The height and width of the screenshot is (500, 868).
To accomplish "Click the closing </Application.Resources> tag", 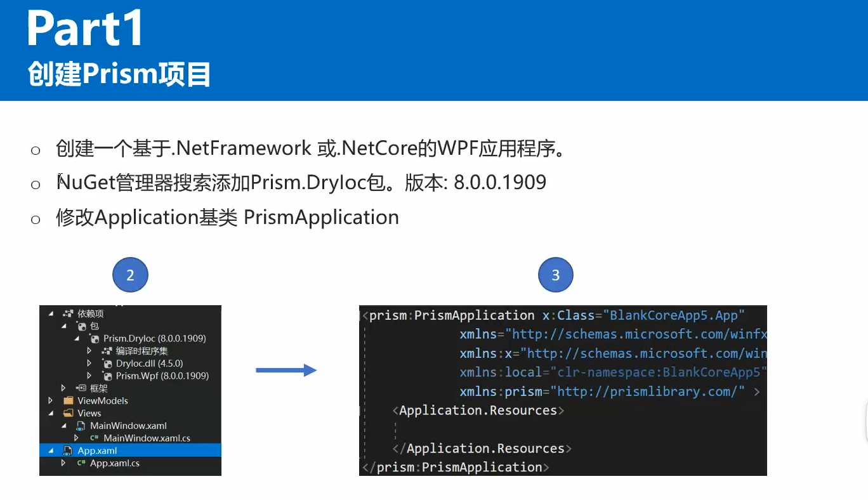I will (482, 449).
